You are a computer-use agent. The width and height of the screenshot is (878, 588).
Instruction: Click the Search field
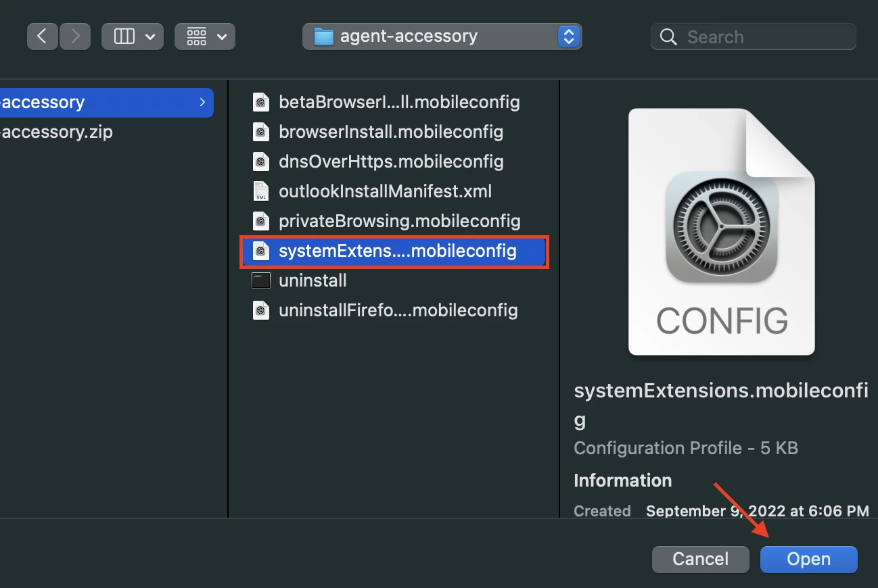click(754, 36)
